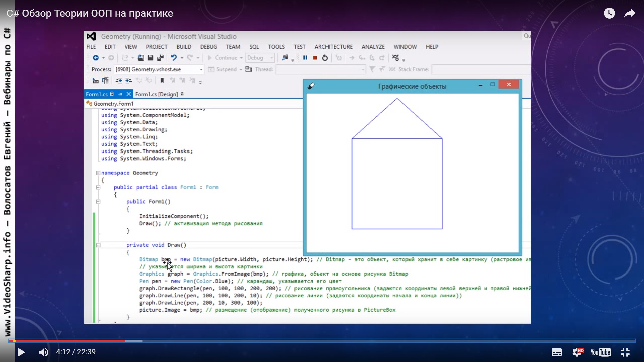This screenshot has width=644, height=362.
Task: Open the Debug configuration dropdown
Action: 260,58
